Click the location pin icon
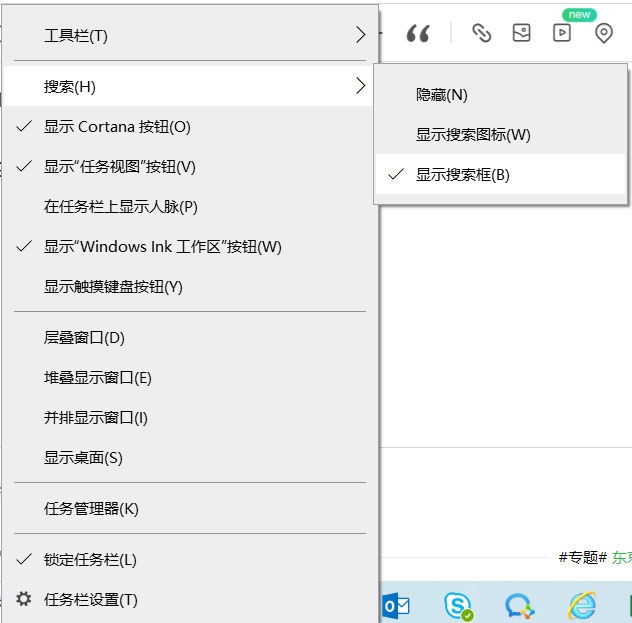Screen dimensions: 632x623 pyautogui.click(x=603, y=33)
